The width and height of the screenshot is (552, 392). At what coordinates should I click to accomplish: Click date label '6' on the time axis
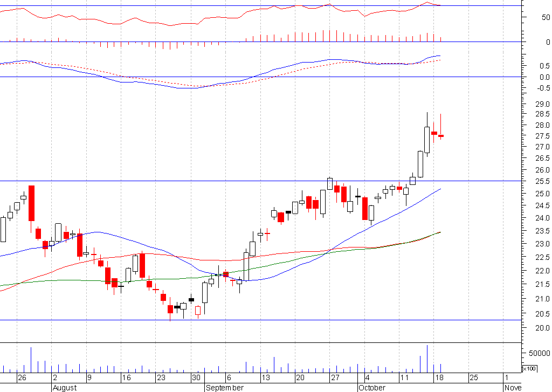pyautogui.click(x=229, y=378)
